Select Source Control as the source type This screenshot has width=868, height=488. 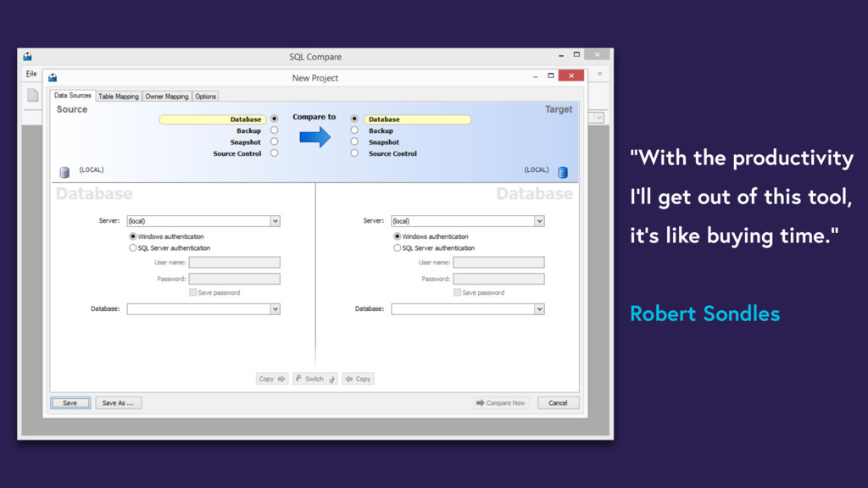274,153
